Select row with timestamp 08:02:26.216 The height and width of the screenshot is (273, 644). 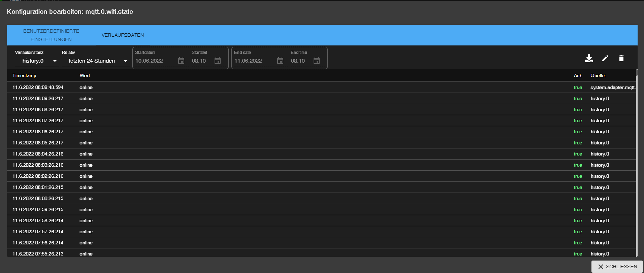pyautogui.click(x=321, y=176)
